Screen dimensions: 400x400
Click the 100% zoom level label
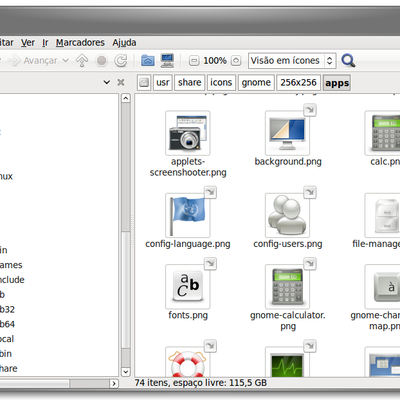pos(215,61)
